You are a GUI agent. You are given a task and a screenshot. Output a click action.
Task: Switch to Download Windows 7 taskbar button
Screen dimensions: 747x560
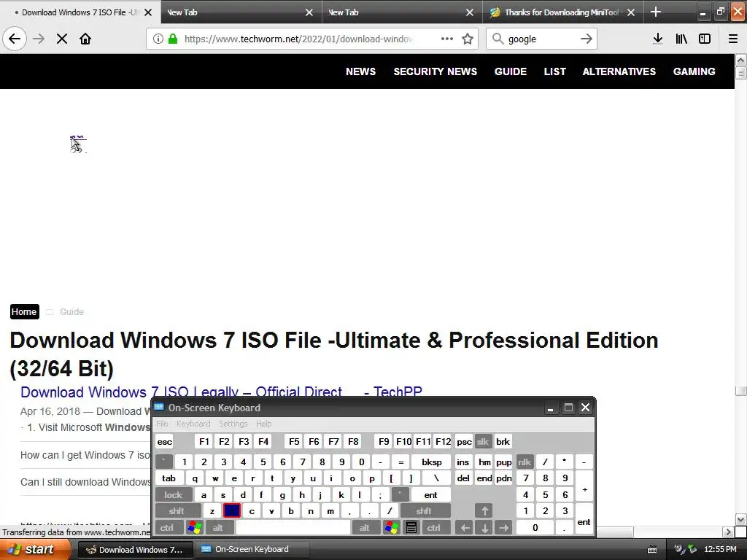tap(135, 550)
